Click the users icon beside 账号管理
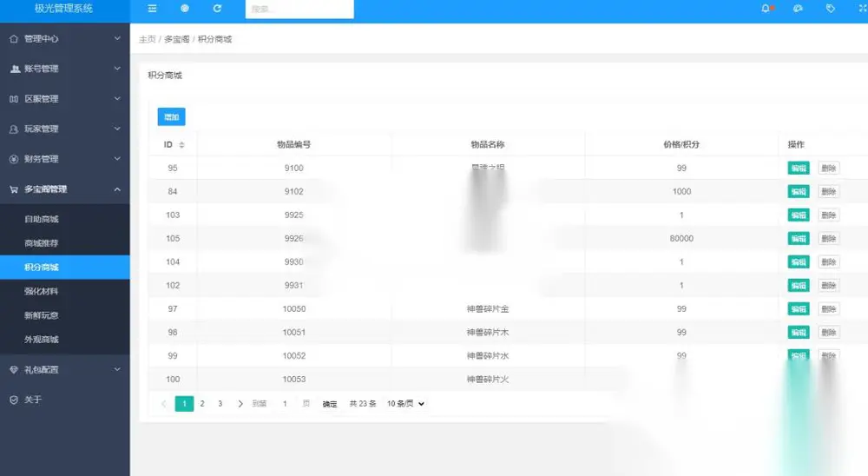 [x=15, y=69]
